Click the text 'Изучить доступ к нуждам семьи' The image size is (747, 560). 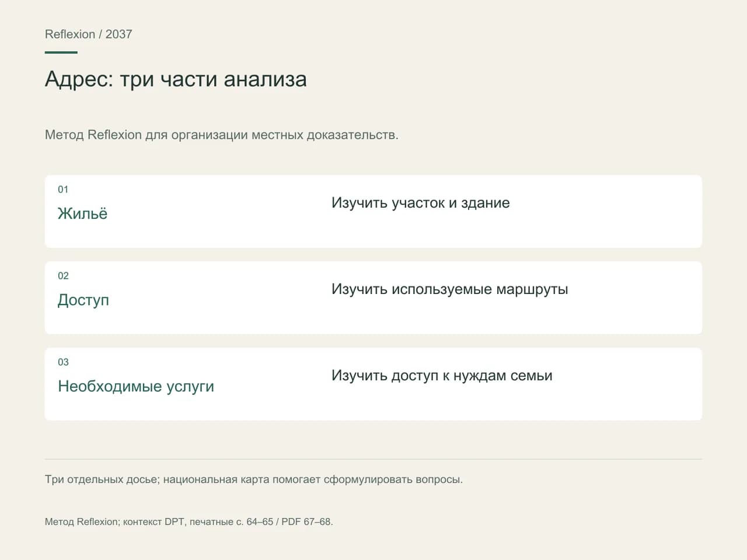442,376
